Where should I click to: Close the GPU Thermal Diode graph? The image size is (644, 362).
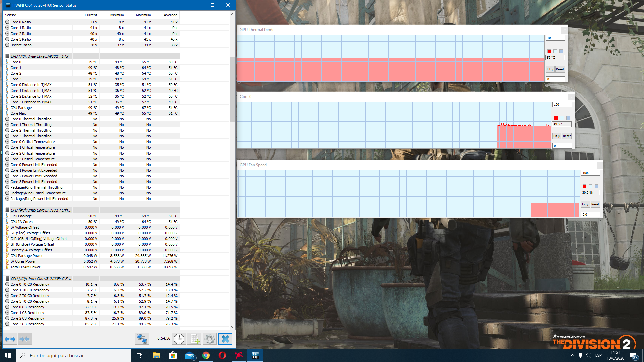[565, 30]
